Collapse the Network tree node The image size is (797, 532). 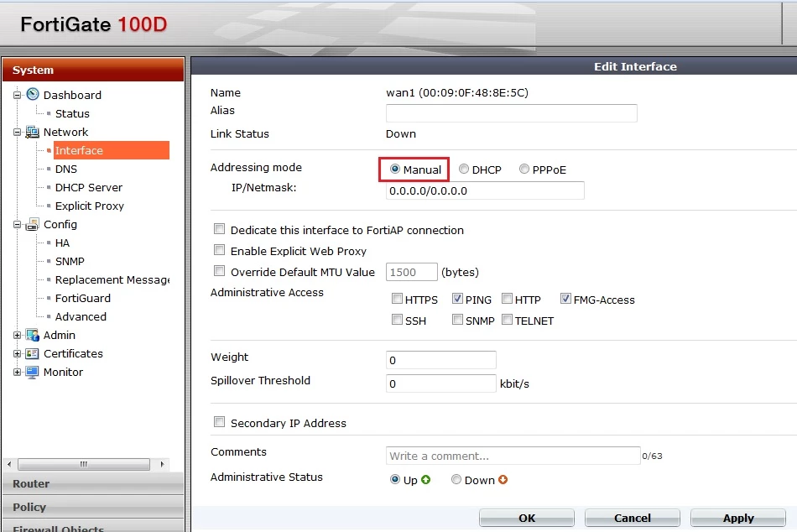click(18, 133)
